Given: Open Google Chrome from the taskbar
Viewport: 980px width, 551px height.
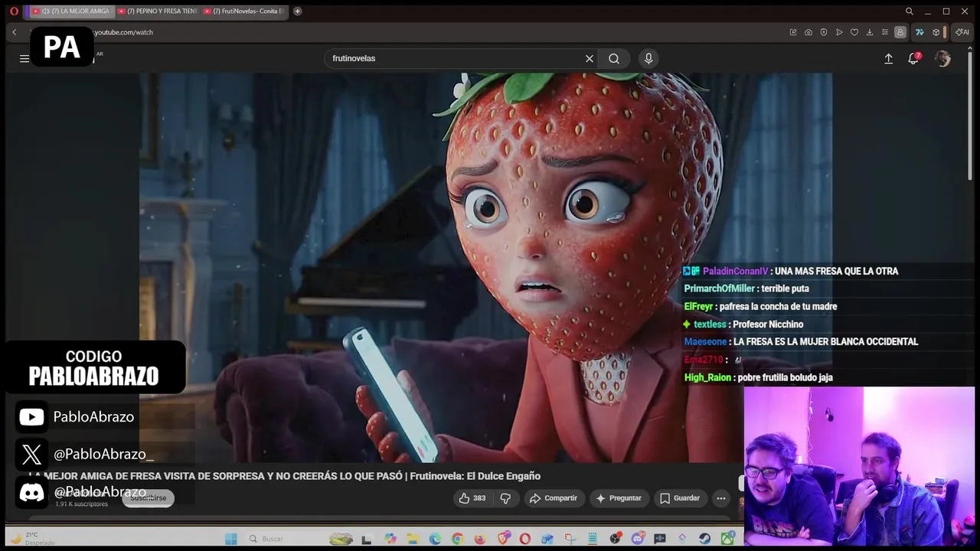Looking at the screenshot, I should (x=457, y=539).
